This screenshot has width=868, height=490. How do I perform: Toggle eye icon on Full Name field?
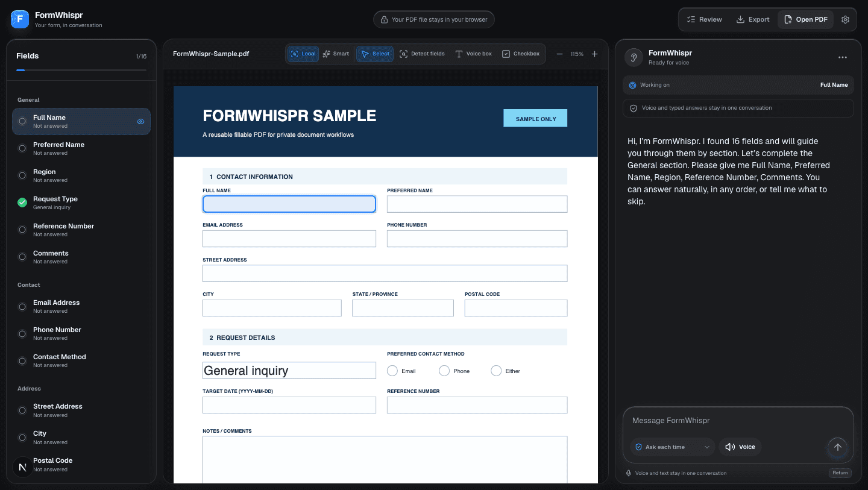click(x=140, y=121)
